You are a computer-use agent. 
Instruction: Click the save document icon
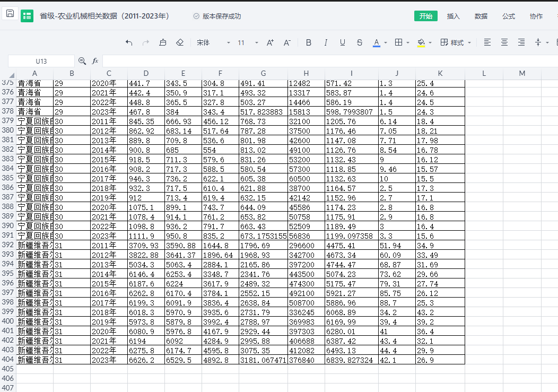[x=10, y=14]
